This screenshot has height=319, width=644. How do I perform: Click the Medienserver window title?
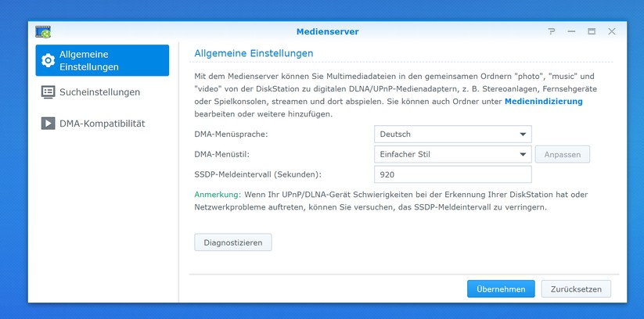pyautogui.click(x=327, y=31)
